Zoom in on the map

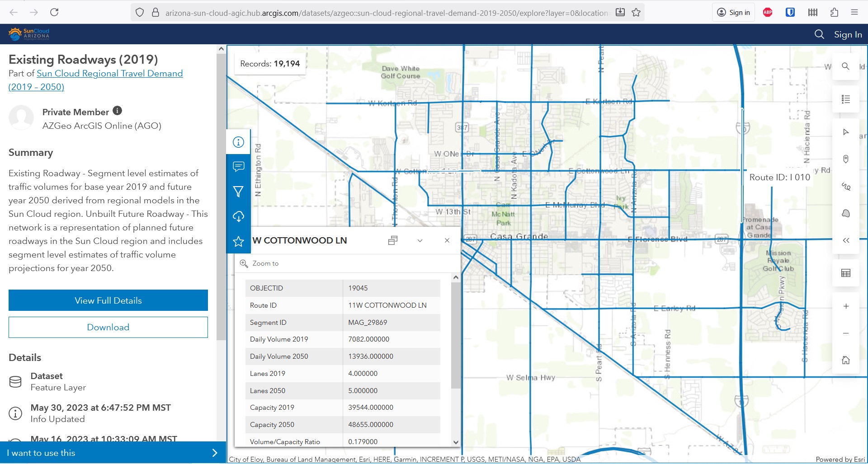[845, 306]
